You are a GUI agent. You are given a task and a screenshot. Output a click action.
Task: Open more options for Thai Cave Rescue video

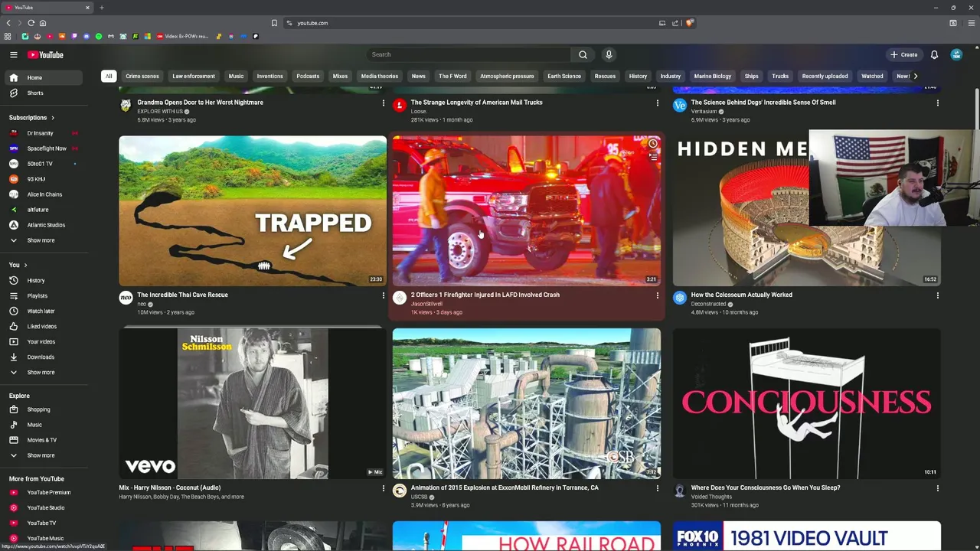pyautogui.click(x=384, y=295)
